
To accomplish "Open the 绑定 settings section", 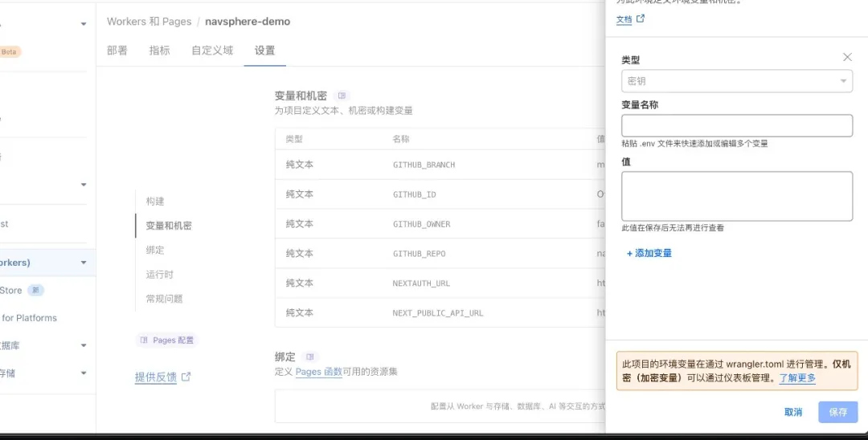I will 155,250.
